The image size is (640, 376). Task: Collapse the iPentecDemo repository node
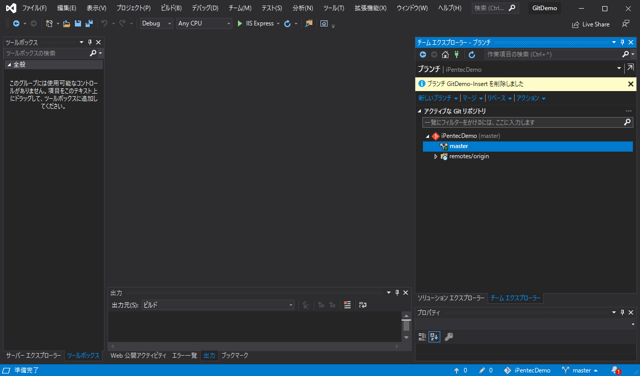tap(427, 136)
